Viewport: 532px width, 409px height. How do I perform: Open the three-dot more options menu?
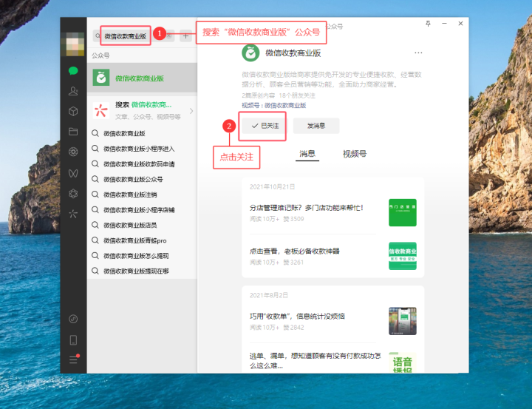point(418,53)
